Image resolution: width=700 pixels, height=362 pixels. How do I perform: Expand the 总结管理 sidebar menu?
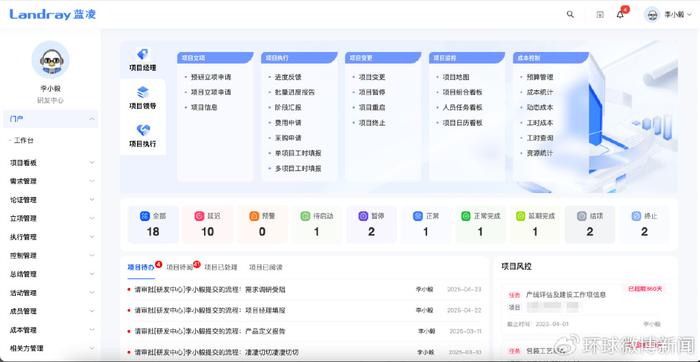click(x=92, y=274)
